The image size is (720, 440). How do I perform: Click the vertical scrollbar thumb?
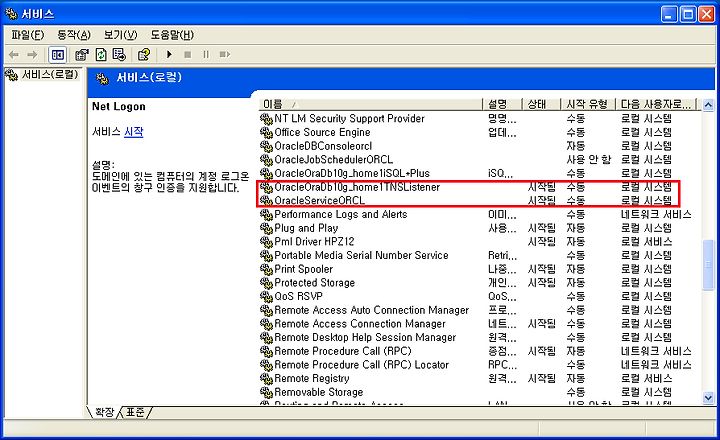pyautogui.click(x=709, y=265)
